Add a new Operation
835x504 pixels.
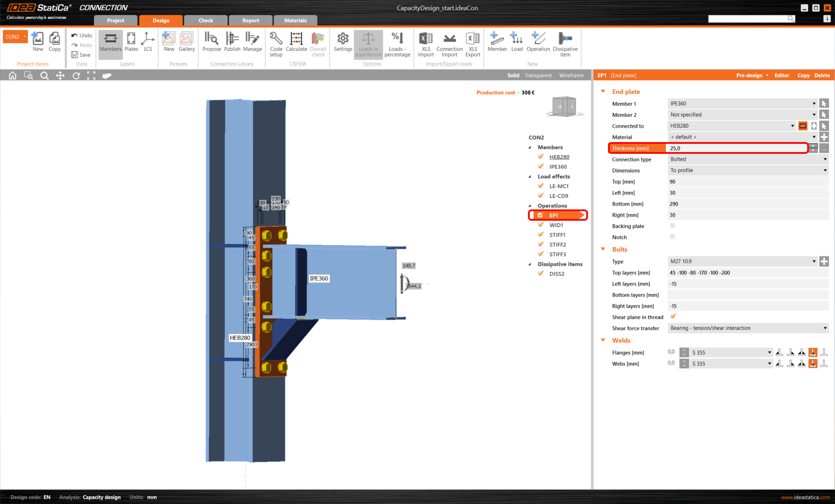pyautogui.click(x=538, y=43)
